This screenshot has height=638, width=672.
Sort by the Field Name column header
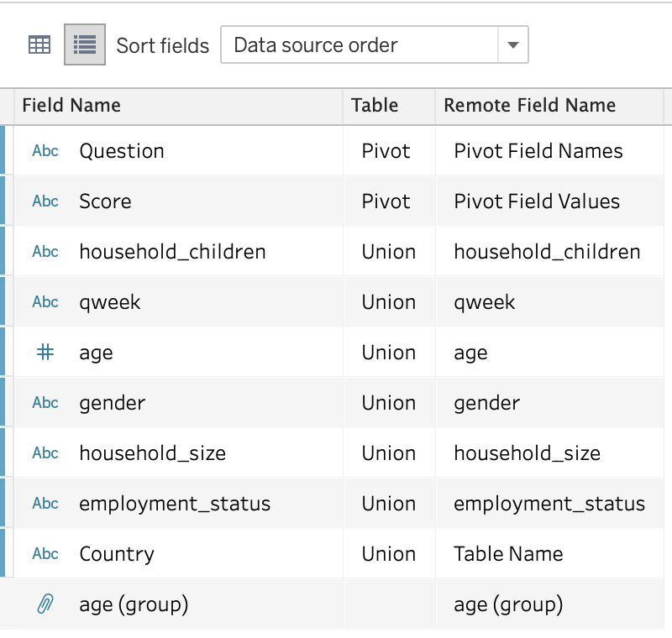point(71,106)
